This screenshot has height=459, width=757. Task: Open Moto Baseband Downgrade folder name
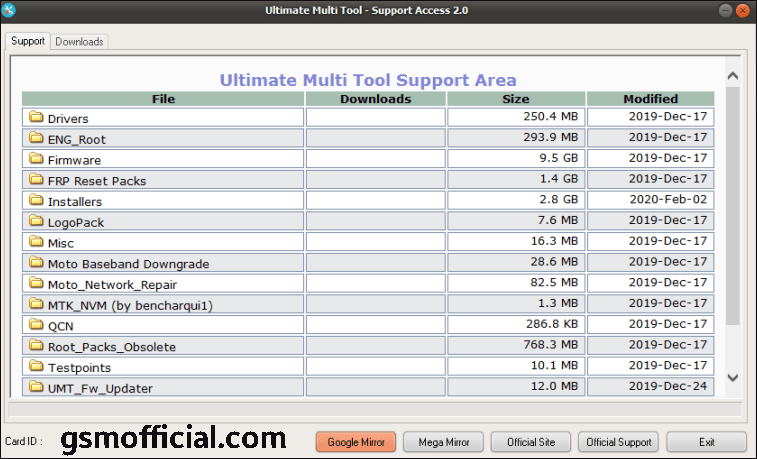128,264
